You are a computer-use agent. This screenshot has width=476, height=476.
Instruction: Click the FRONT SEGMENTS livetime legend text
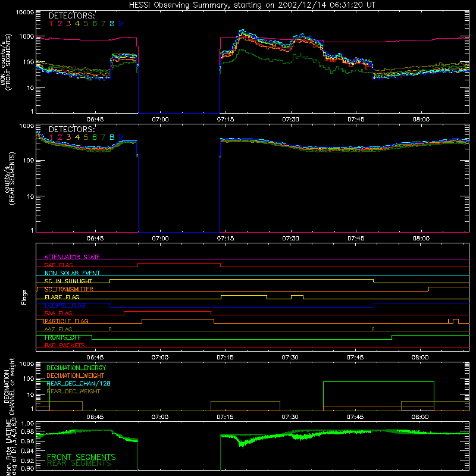pos(82,457)
